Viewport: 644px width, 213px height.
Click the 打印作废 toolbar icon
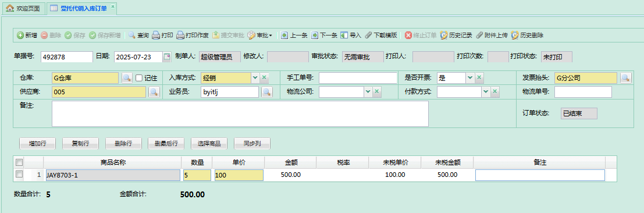tap(180, 35)
